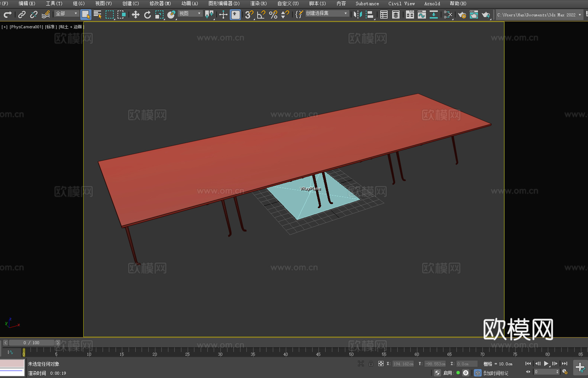
Task: Open the Scene Explorer toggle icon
Action: [384, 14]
